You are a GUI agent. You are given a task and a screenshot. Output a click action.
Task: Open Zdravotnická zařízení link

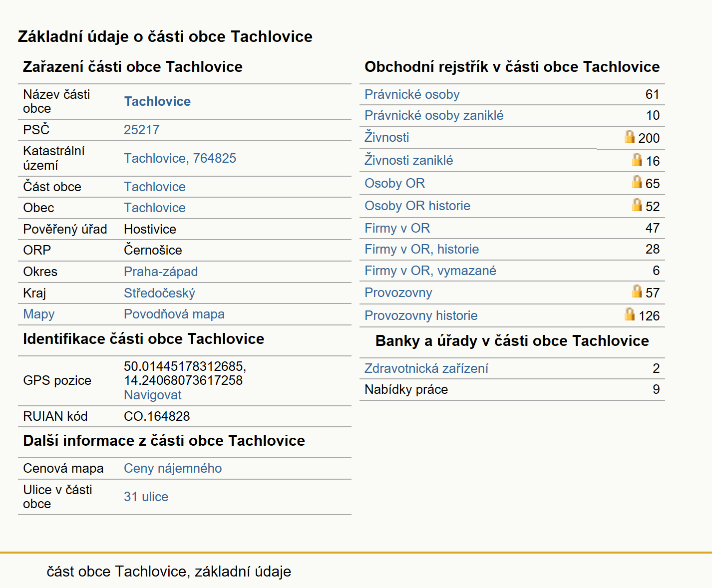coord(426,368)
